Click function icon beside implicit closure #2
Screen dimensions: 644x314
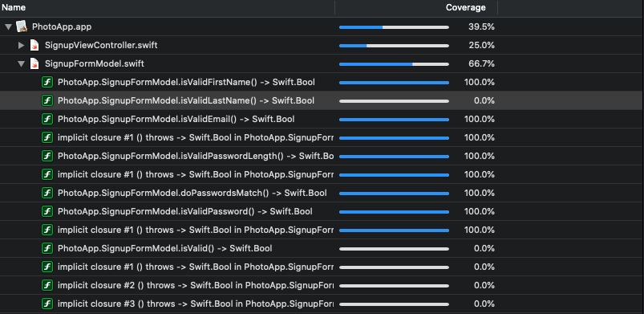47,285
